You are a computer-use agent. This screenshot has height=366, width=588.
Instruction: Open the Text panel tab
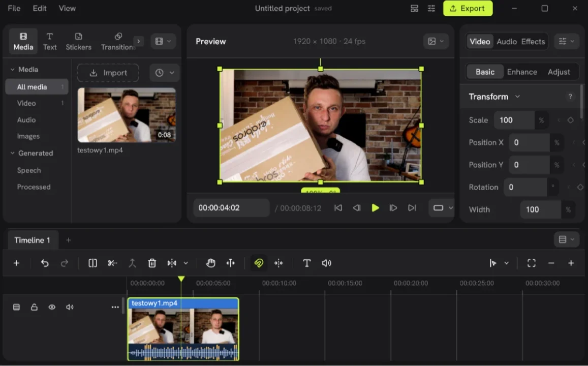click(x=49, y=41)
